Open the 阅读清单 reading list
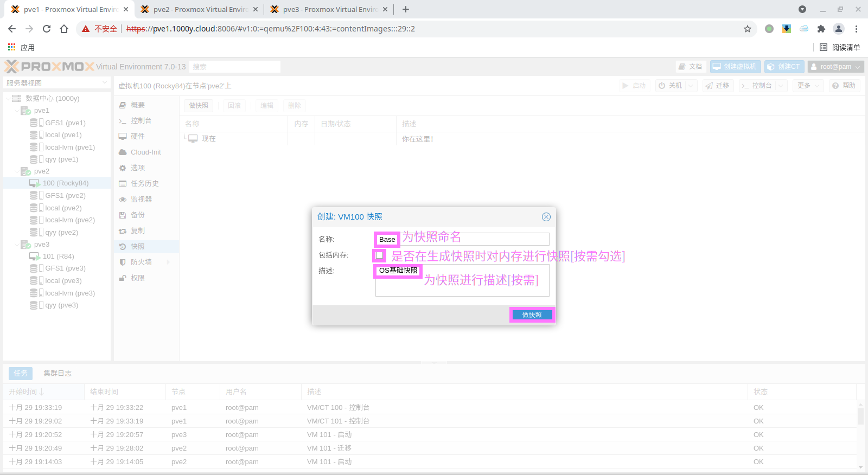The image size is (868, 475). click(840, 48)
